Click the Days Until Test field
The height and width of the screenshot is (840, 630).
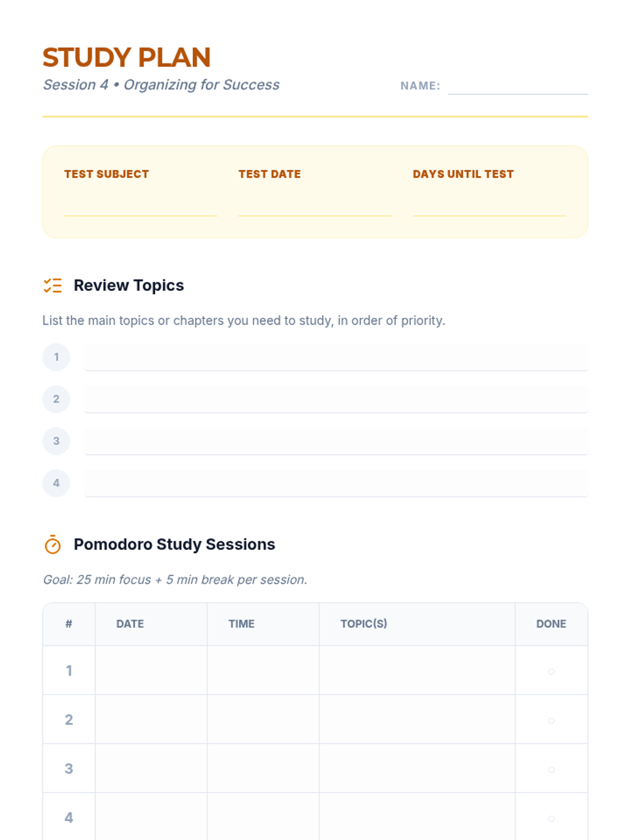(489, 205)
